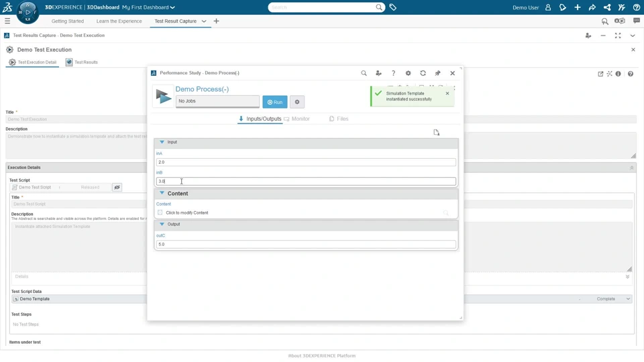Check the Click to modify Content box

[x=160, y=213]
